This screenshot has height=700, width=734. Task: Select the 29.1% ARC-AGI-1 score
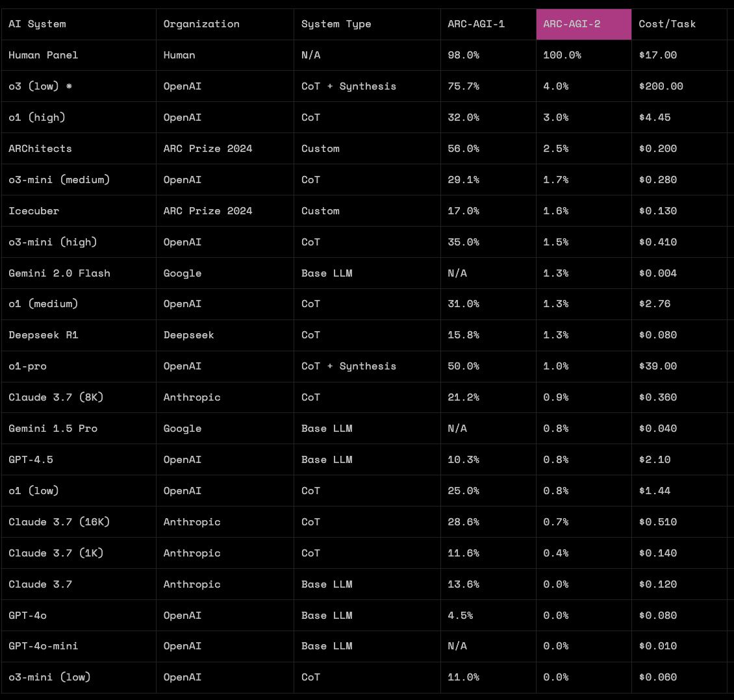pyautogui.click(x=463, y=180)
